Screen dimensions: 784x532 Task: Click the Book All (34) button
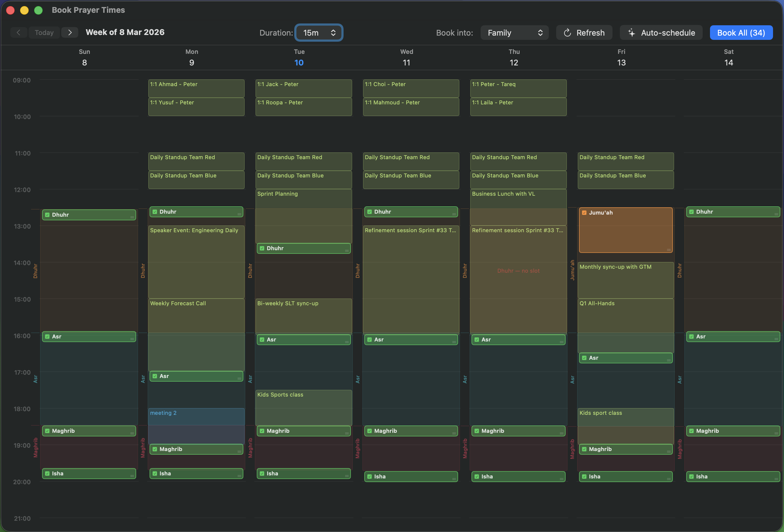[741, 32]
